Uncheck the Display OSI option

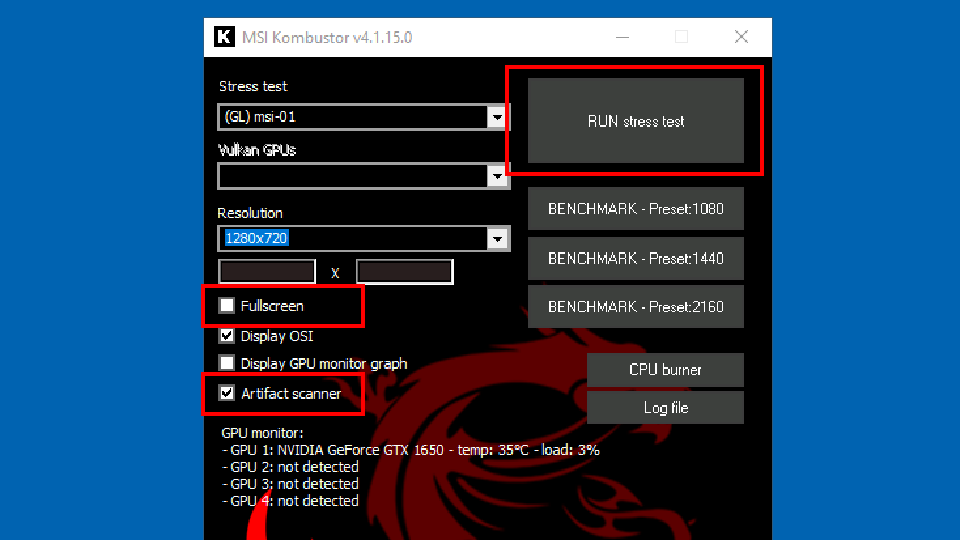tap(227, 336)
